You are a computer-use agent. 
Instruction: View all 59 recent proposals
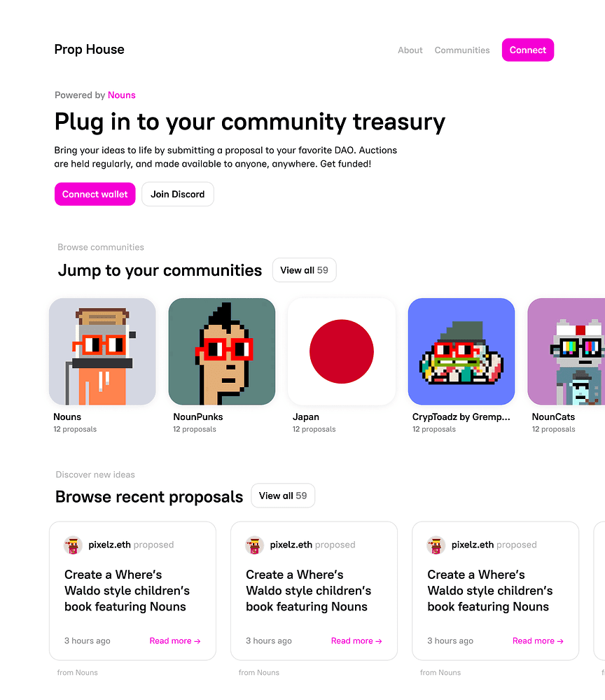coord(283,496)
